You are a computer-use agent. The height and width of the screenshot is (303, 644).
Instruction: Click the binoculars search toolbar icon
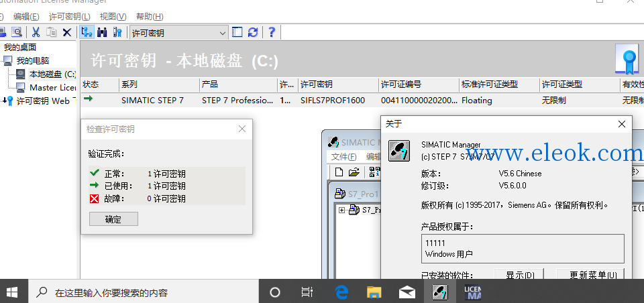[x=102, y=32]
